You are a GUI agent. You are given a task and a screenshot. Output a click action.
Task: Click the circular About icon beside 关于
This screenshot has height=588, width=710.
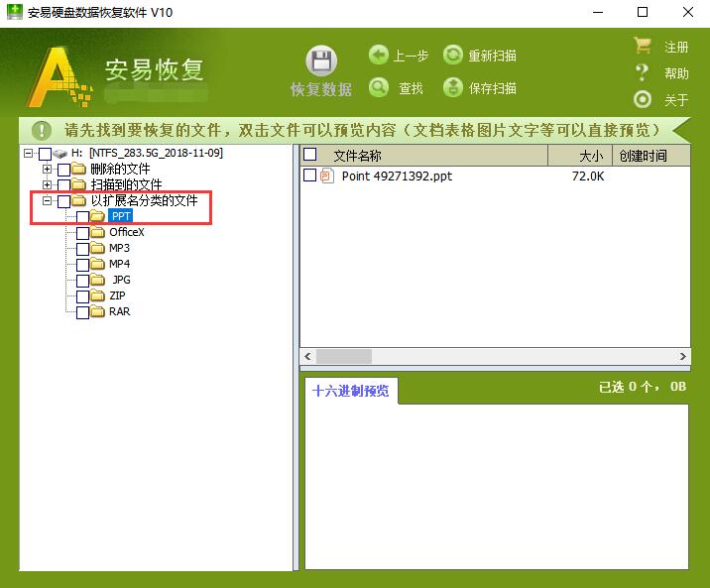(x=643, y=99)
